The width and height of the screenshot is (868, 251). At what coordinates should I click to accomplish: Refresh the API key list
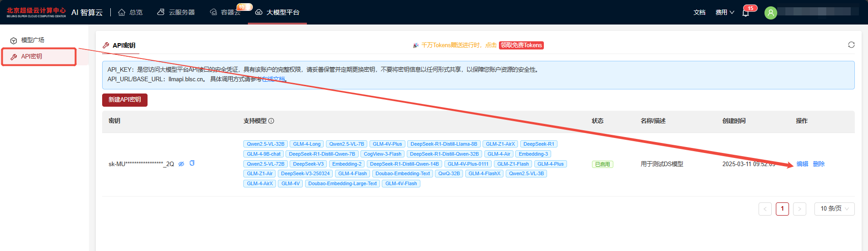pyautogui.click(x=851, y=45)
